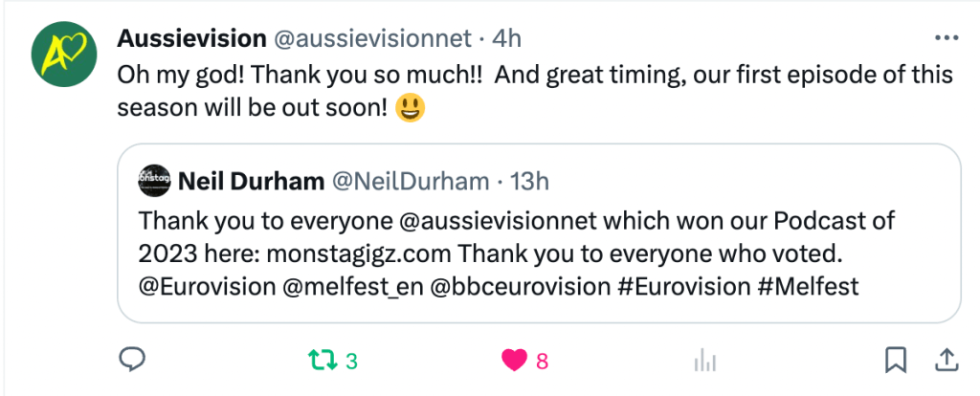
Task: Open the 4h tweet timestamp
Action: tap(506, 39)
